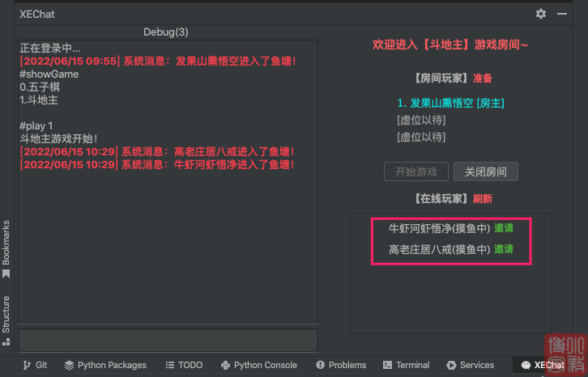This screenshot has height=377, width=588.
Task: Invite 高老庄居八戒 via 邀请 link
Action: (503, 249)
